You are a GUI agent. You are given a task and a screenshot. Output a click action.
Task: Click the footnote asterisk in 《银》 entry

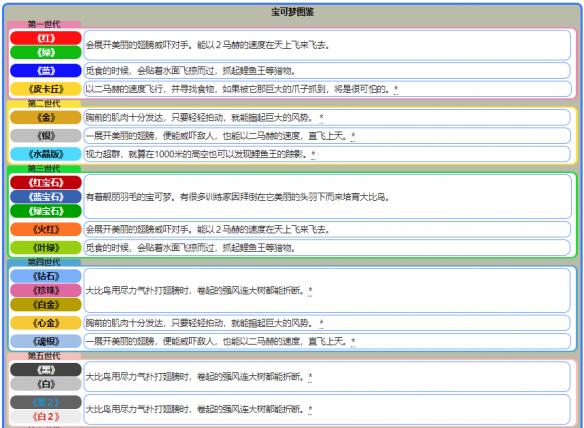pyautogui.click(x=353, y=136)
